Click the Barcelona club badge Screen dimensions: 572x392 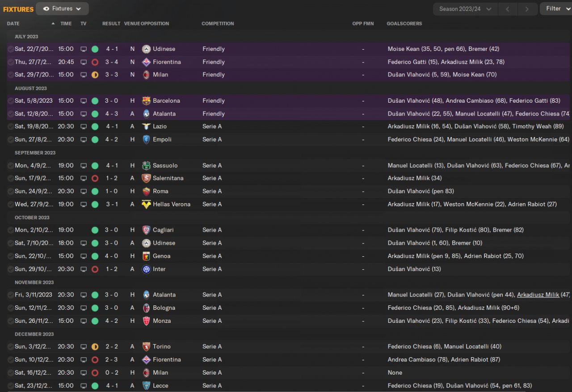[146, 101]
